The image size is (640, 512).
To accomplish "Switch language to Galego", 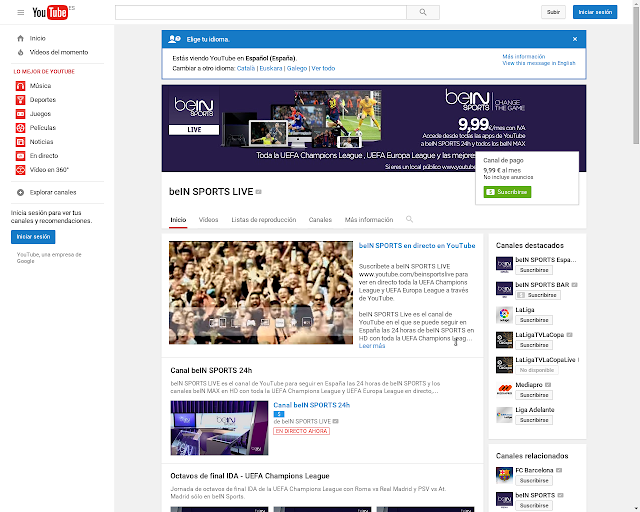I will 297,68.
